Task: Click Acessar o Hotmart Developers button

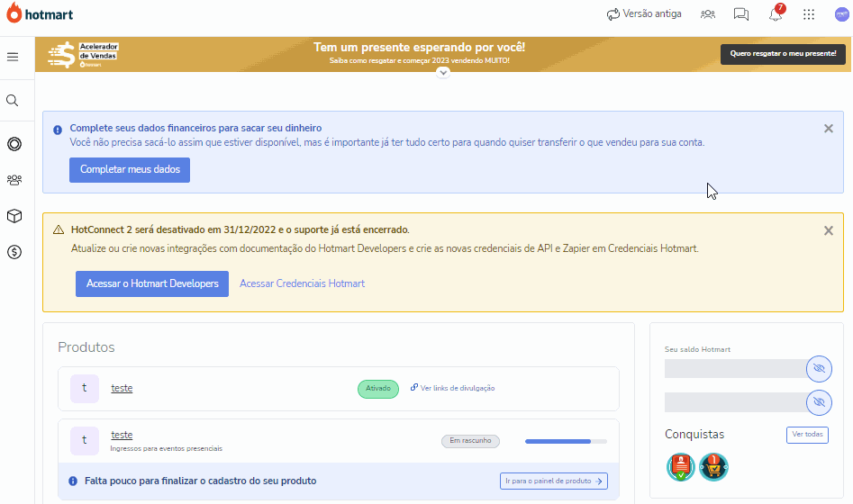Action: 152,283
